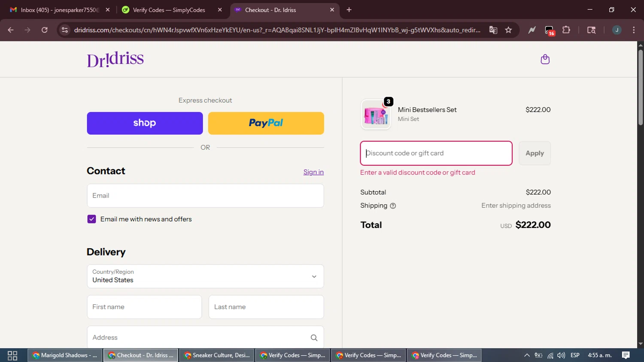Click the address search magnifier icon
This screenshot has width=644, height=362.
point(314,338)
